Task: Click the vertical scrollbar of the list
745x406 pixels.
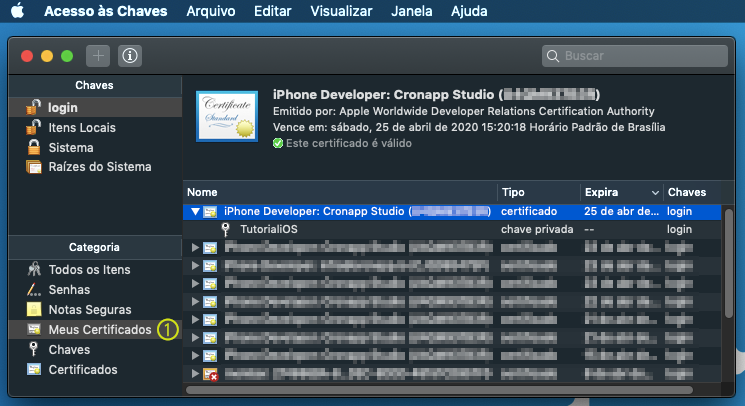Action: coord(729,264)
